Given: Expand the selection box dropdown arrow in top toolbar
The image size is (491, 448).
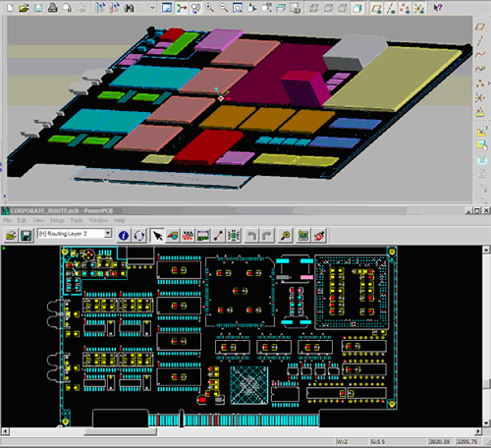Looking at the screenshot, I should coord(152,8).
